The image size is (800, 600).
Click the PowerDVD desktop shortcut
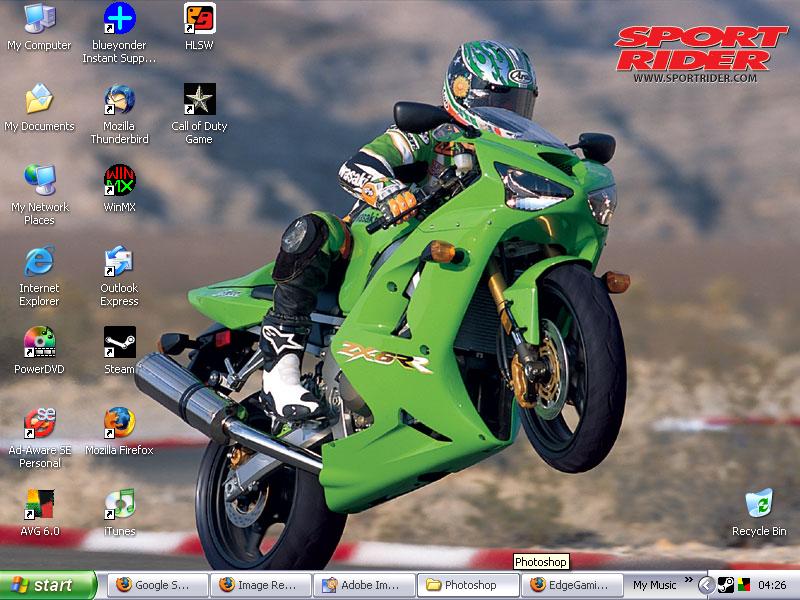tap(39, 344)
